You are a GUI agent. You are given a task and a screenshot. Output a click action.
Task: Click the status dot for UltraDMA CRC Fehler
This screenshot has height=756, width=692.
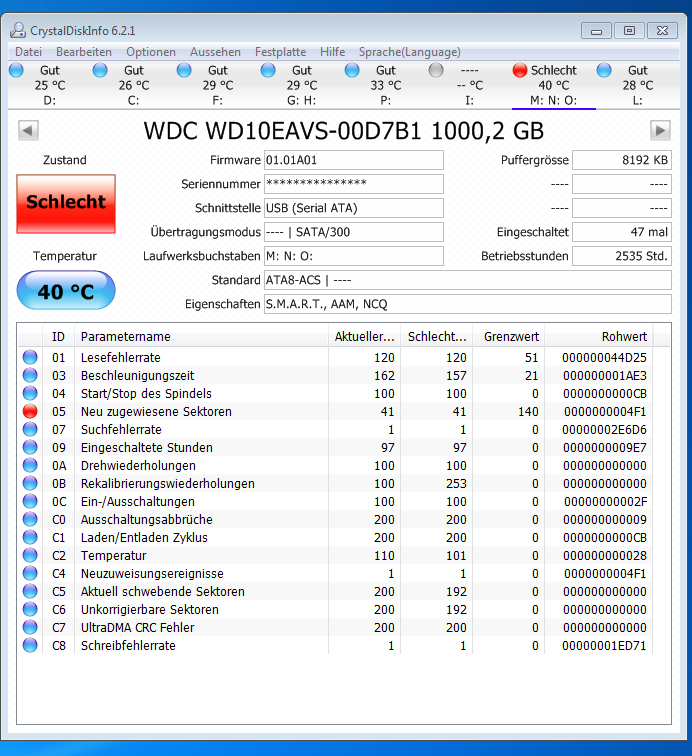coord(30,627)
